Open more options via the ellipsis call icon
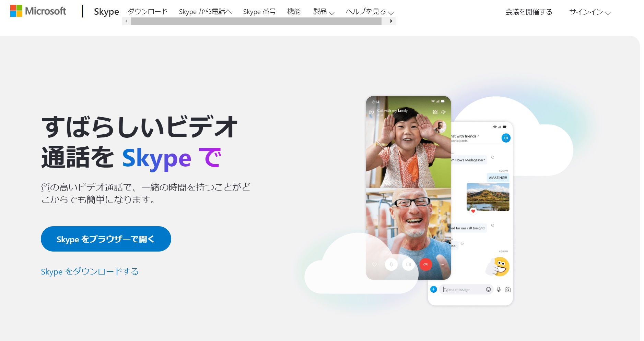Screen dimensions: 644x341 click(442, 264)
